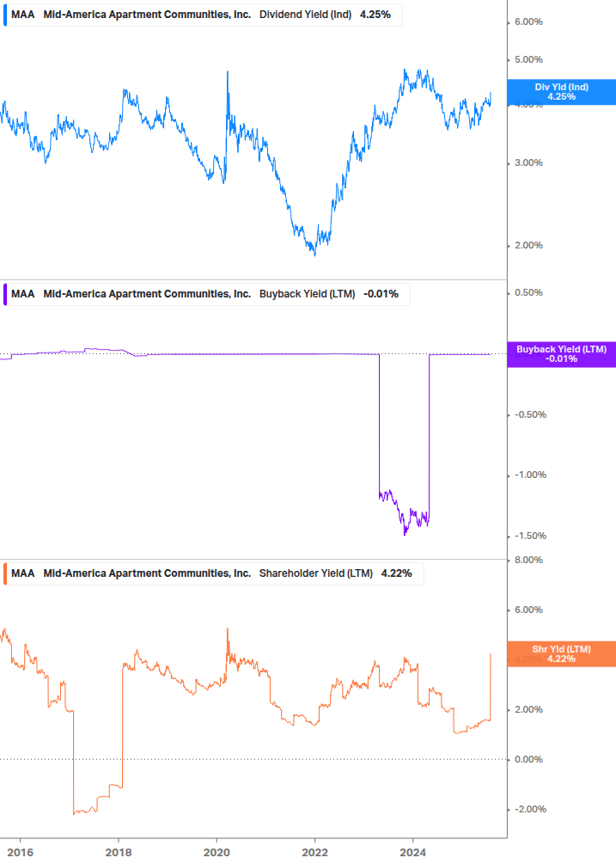616x864 pixels.
Task: Click the MAA ticker in the shareholder yield legend
Action: (x=23, y=573)
